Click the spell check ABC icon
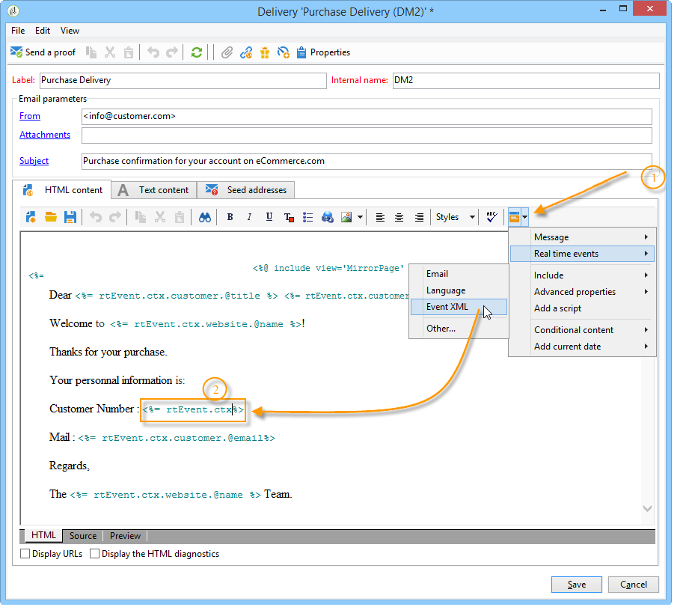Image resolution: width=692 pixels, height=616 pixels. (x=492, y=217)
